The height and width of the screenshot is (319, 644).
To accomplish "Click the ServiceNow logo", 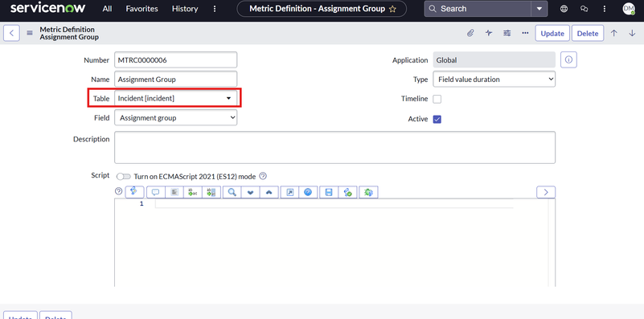I will point(47,8).
